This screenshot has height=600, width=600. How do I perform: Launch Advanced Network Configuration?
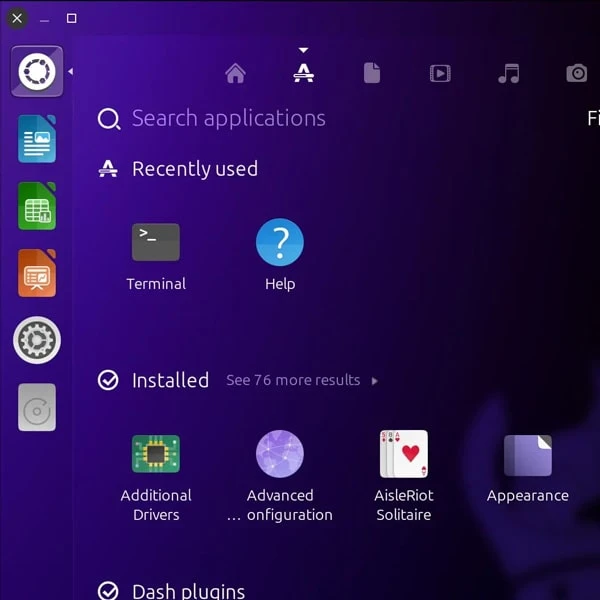pos(280,455)
